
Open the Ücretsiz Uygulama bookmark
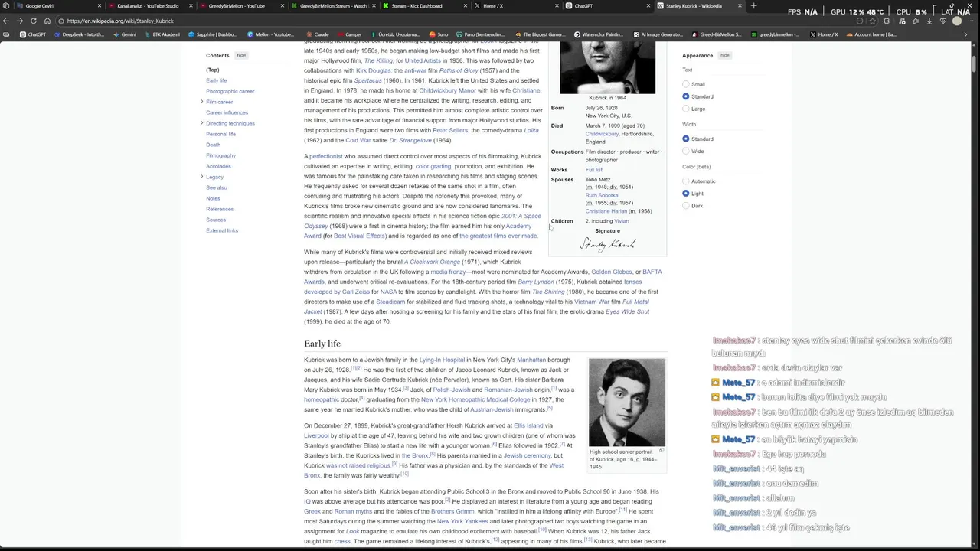coord(395,34)
